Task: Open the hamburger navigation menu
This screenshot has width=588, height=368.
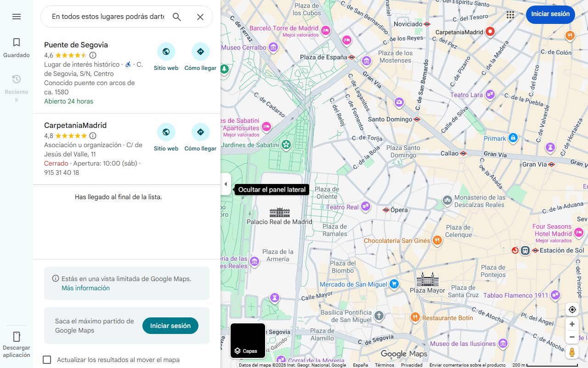Action: (x=17, y=17)
